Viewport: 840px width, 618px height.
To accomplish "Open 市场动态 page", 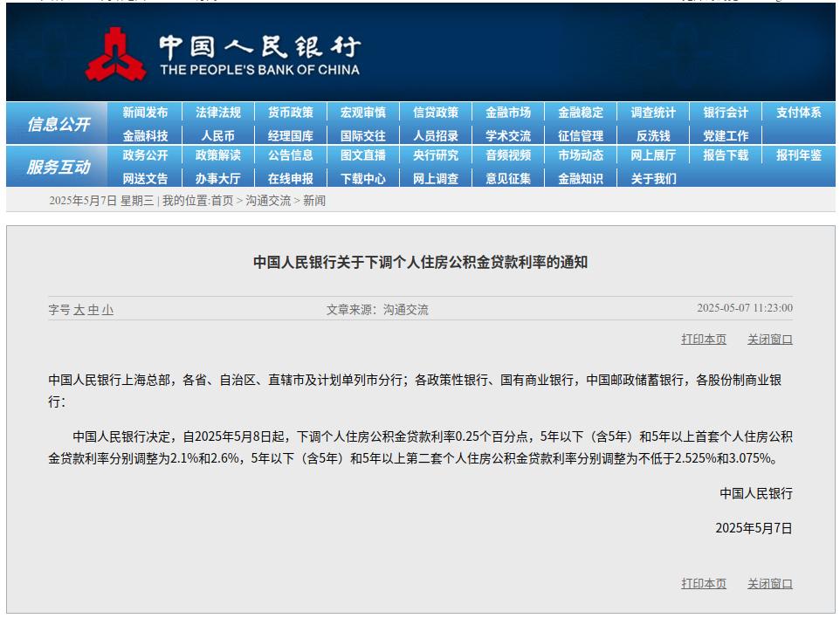I will (581, 155).
